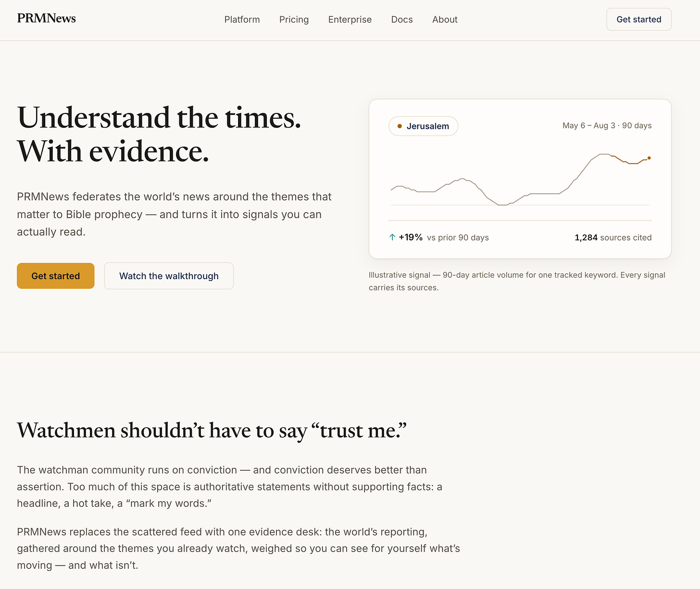Open the Docs link
This screenshot has width=700, height=589.
(402, 20)
